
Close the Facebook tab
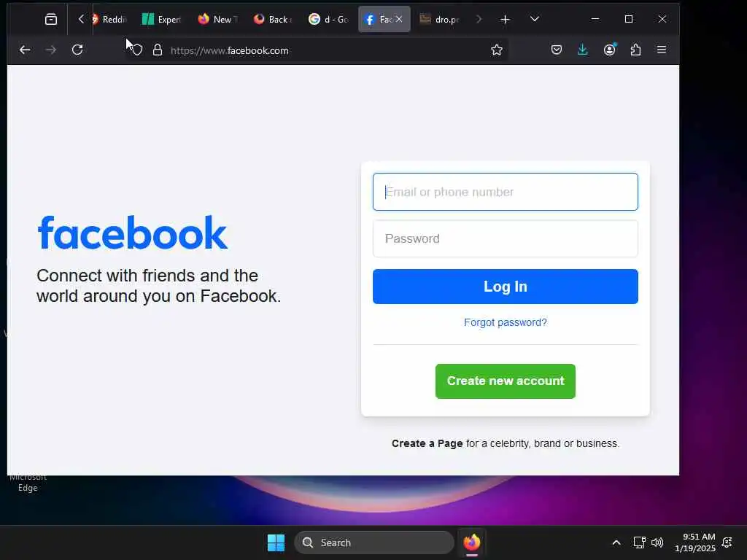click(399, 19)
